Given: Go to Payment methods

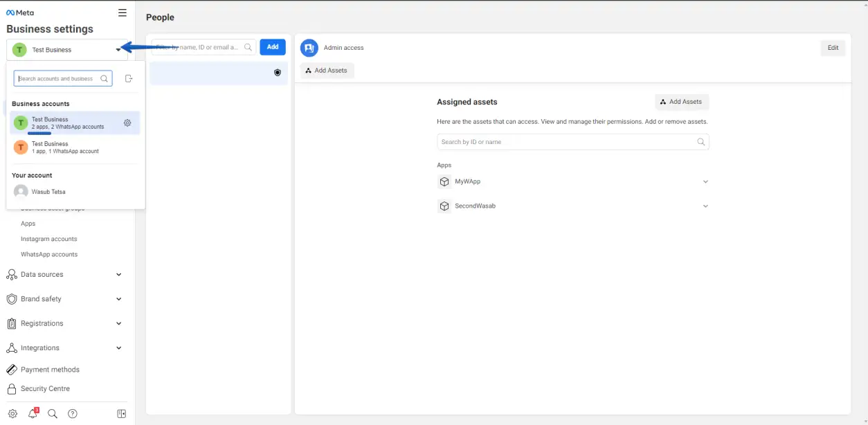Looking at the screenshot, I should tap(50, 370).
